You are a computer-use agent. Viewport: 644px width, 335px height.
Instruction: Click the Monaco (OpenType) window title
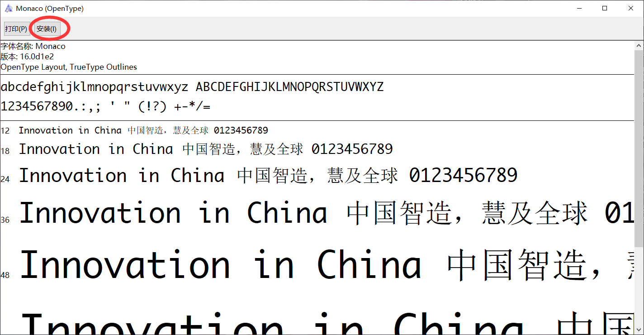50,9
